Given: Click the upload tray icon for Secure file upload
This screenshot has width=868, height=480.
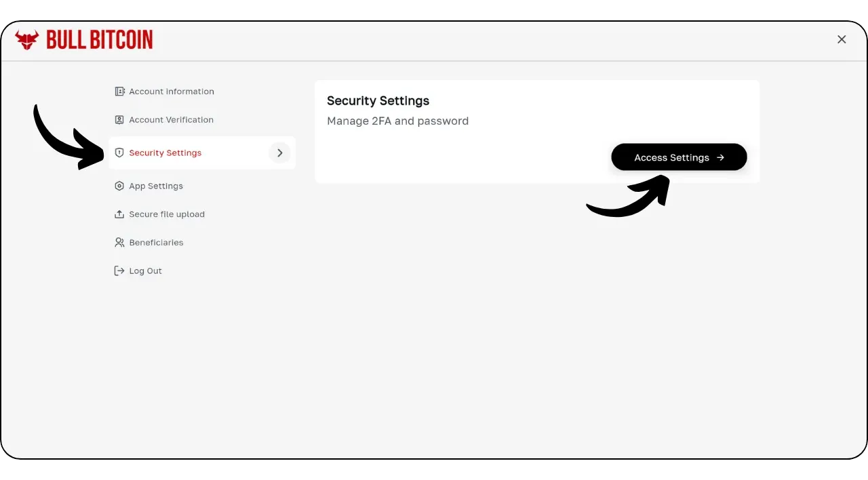Looking at the screenshot, I should pos(119,214).
